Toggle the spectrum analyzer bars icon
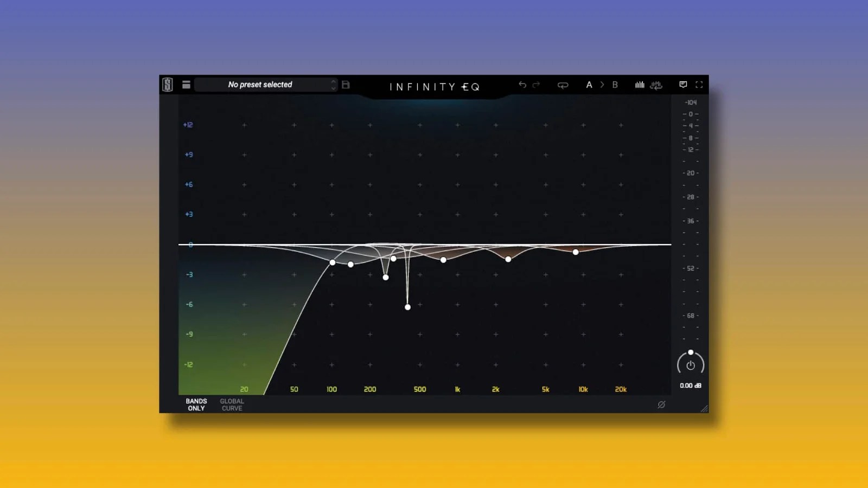This screenshot has width=868, height=488. click(640, 85)
